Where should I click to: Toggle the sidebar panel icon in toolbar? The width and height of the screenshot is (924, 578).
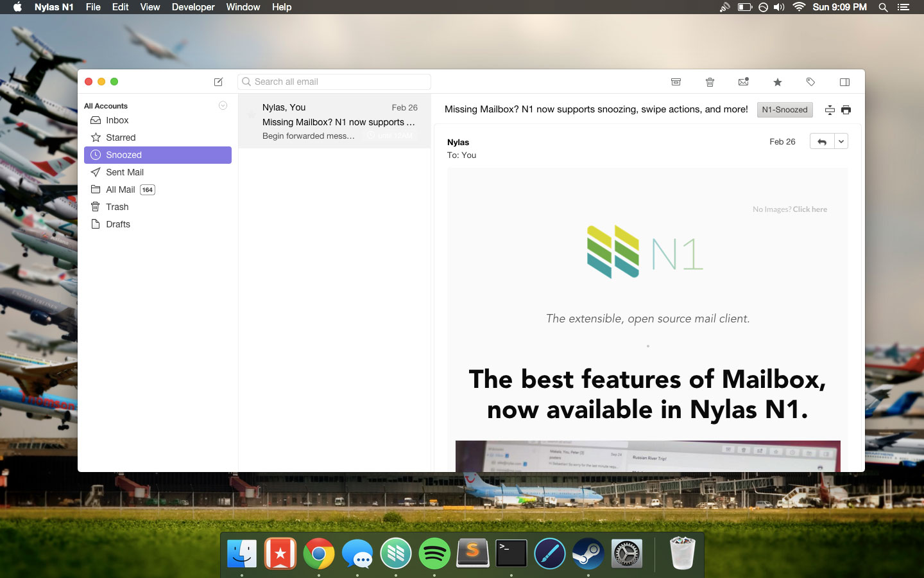pyautogui.click(x=844, y=82)
